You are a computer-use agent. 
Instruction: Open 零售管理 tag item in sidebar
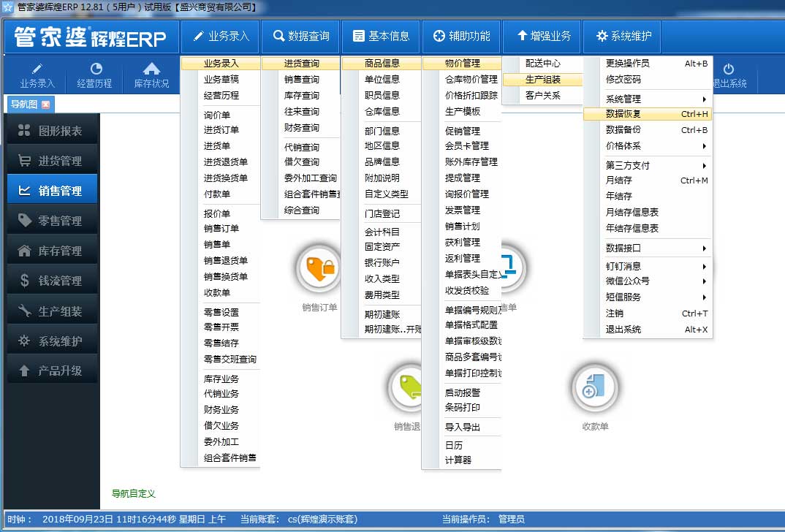pos(52,221)
